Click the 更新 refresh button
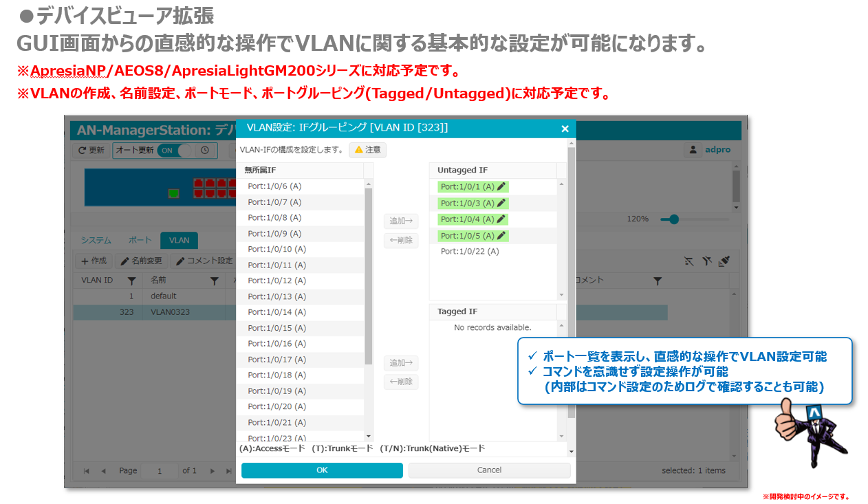The image size is (868, 504). (91, 150)
